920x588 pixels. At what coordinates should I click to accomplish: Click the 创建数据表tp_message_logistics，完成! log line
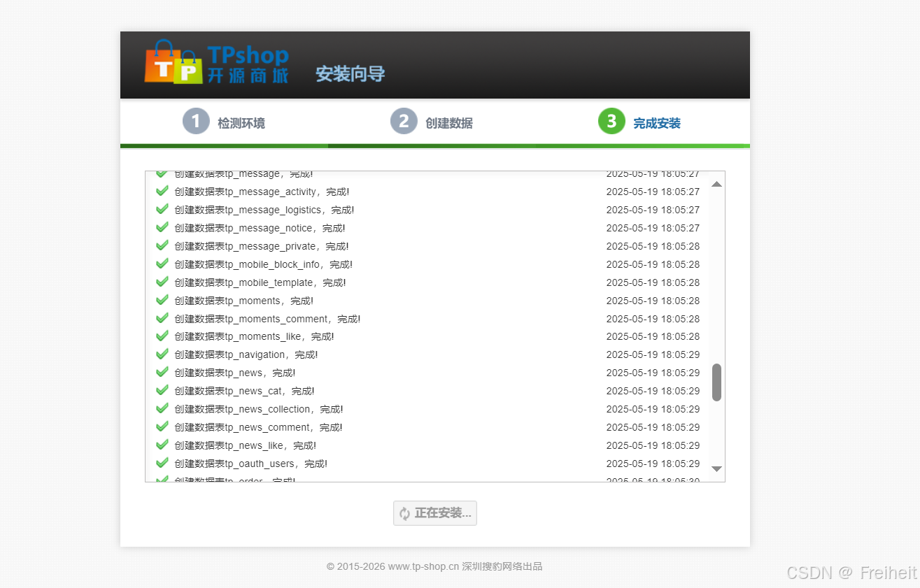click(264, 210)
